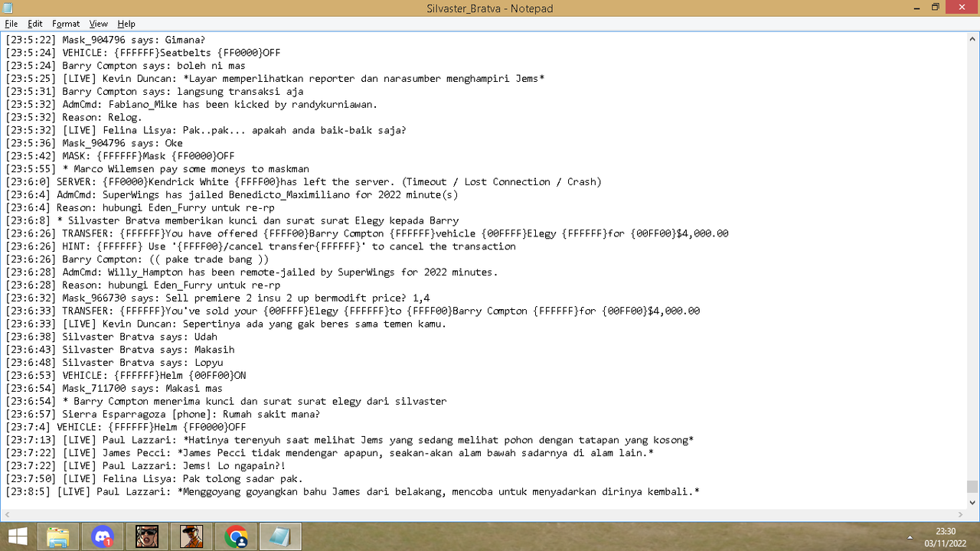
Task: Click the 'Marco Wilemsen pay some moneys' line
Action: tap(157, 168)
